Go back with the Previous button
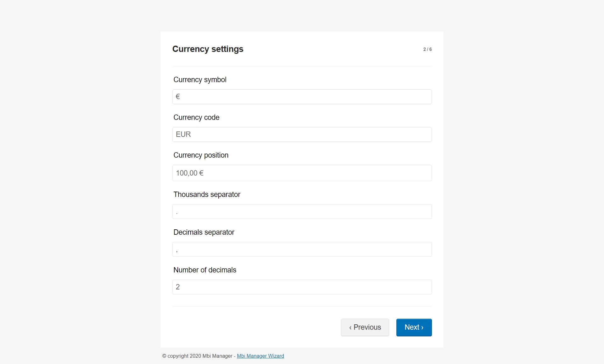The width and height of the screenshot is (604, 364). (x=365, y=327)
